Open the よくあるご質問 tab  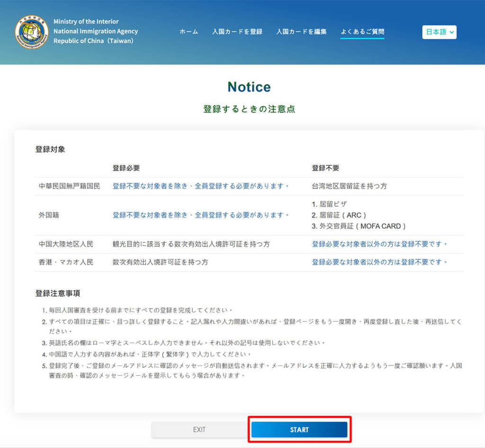362,32
